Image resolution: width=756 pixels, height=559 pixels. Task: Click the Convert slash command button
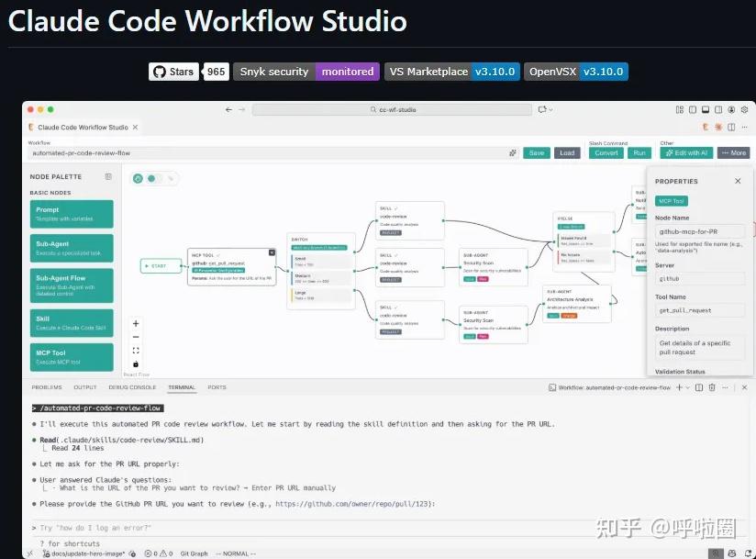pyautogui.click(x=606, y=153)
